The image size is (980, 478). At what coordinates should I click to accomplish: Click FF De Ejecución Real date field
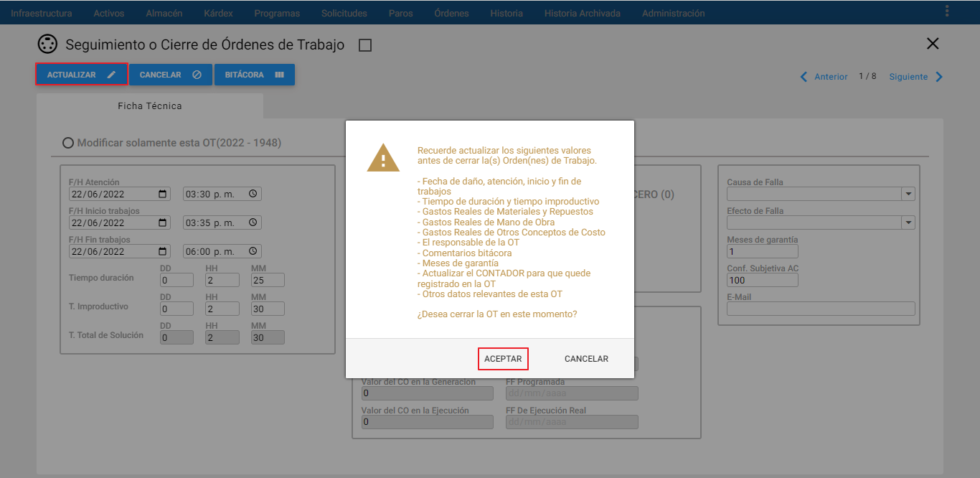572,422
